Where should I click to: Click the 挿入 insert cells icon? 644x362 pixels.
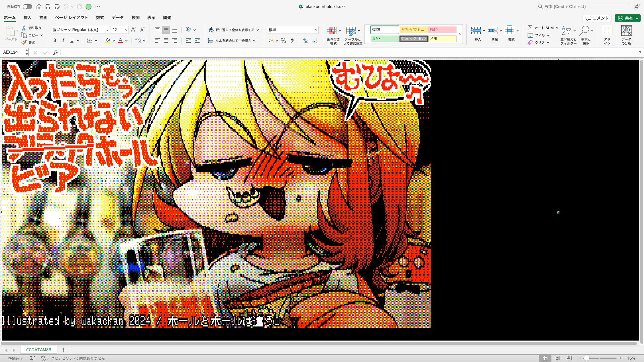(476, 31)
